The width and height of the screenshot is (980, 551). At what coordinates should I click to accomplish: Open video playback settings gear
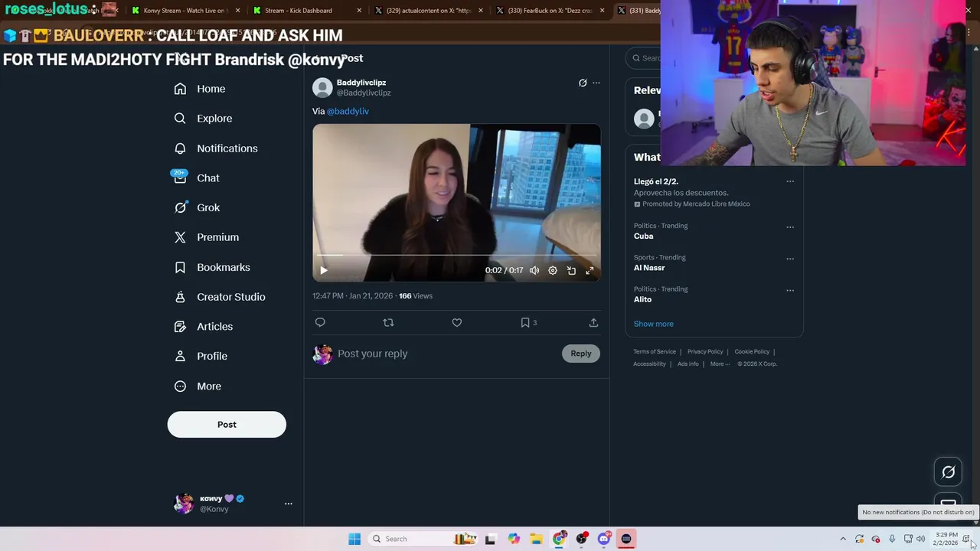[553, 270]
